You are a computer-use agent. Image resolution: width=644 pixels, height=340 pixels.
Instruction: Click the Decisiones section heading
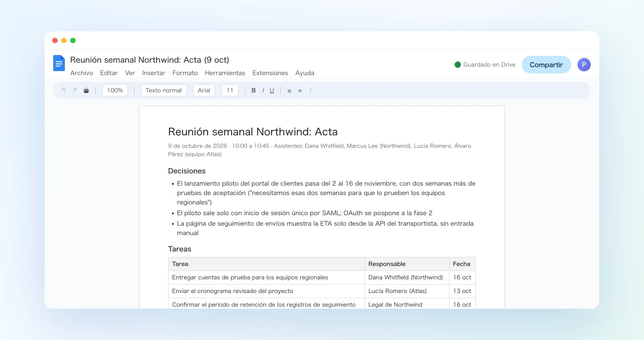pos(187,171)
